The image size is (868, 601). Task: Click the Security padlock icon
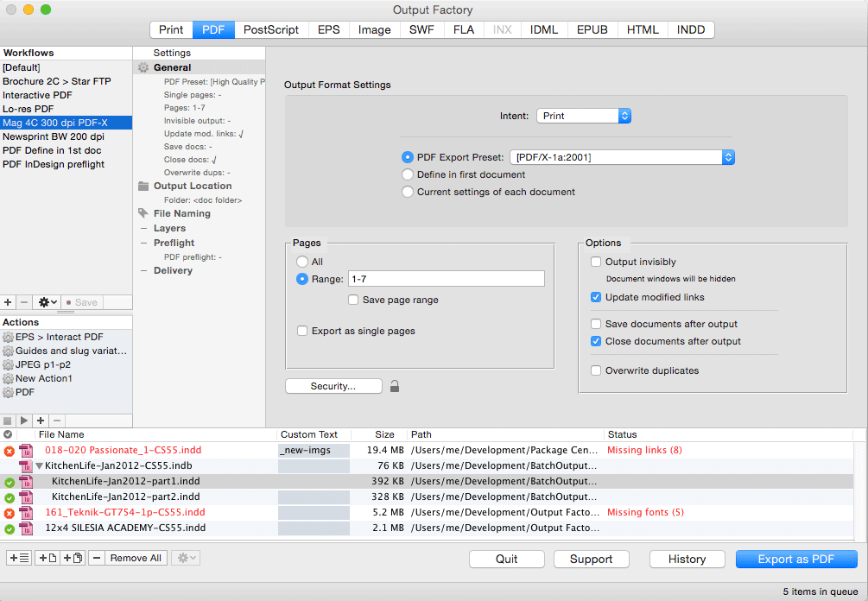(x=395, y=386)
